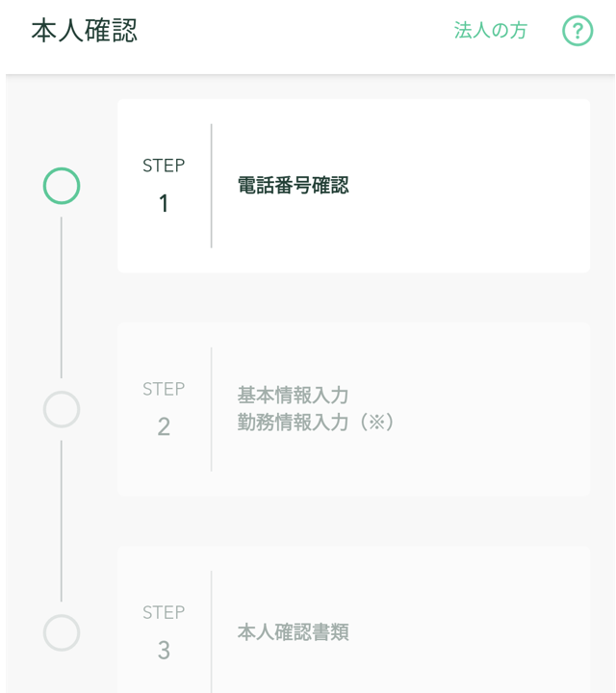Click the STEP 1 label
The width and height of the screenshot is (616, 693).
(164, 166)
